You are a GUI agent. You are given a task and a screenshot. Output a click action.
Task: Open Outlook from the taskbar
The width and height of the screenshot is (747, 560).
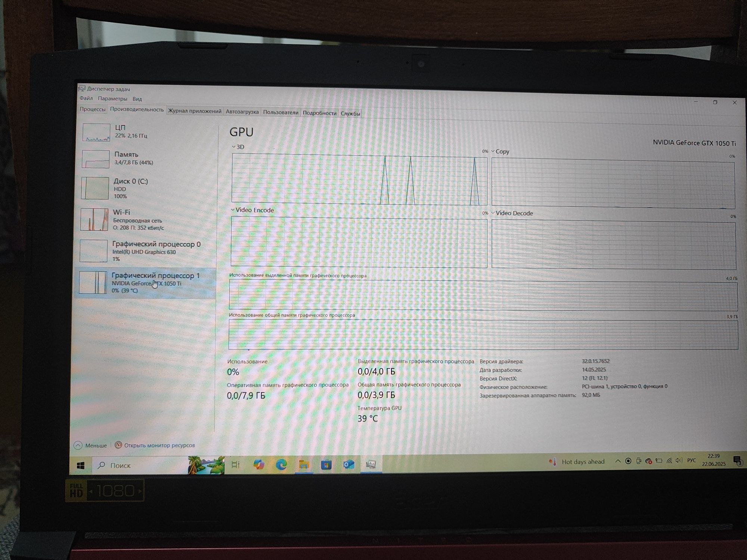(349, 464)
